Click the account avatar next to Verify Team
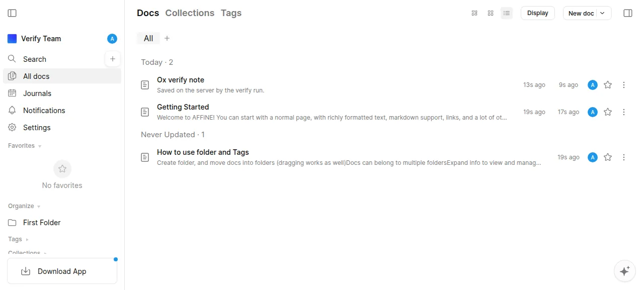The width and height of the screenshot is (644, 290). point(112,39)
